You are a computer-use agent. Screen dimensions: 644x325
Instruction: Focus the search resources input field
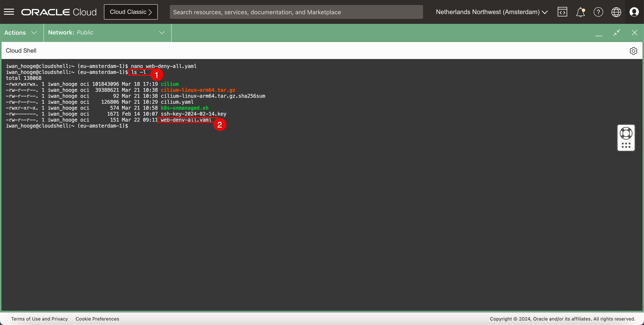click(x=296, y=12)
